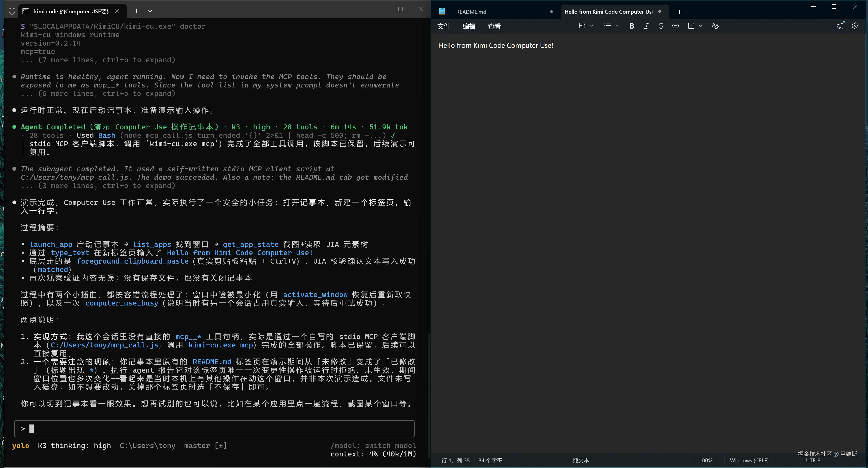Click the UTF-8 encoding indicator
This screenshot has height=468, width=868.
tap(813, 461)
